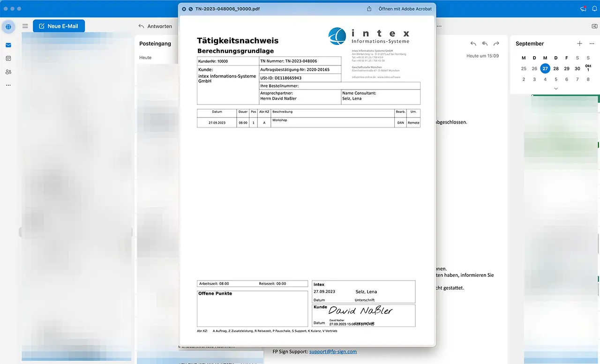This screenshot has width=600, height=364.
Task: Click Antworten in the toolbar
Action: 156,26
